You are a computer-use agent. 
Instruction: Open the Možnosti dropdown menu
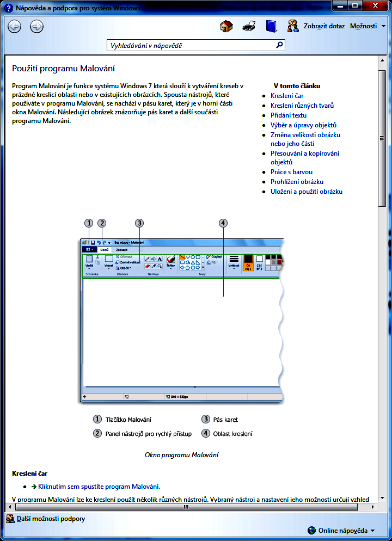tap(368, 26)
